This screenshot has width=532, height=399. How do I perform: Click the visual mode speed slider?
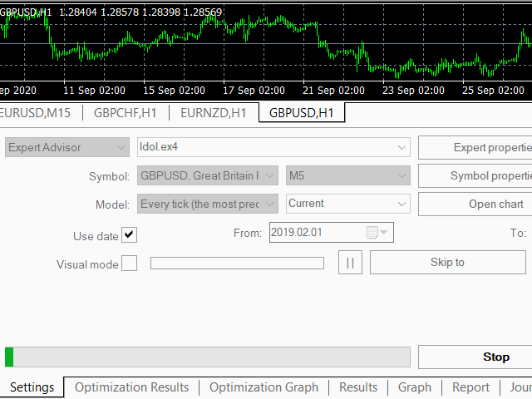(x=237, y=264)
